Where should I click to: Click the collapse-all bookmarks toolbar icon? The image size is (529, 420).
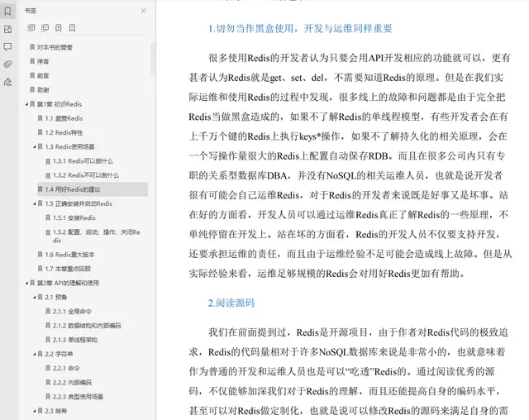pyautogui.click(x=45, y=27)
